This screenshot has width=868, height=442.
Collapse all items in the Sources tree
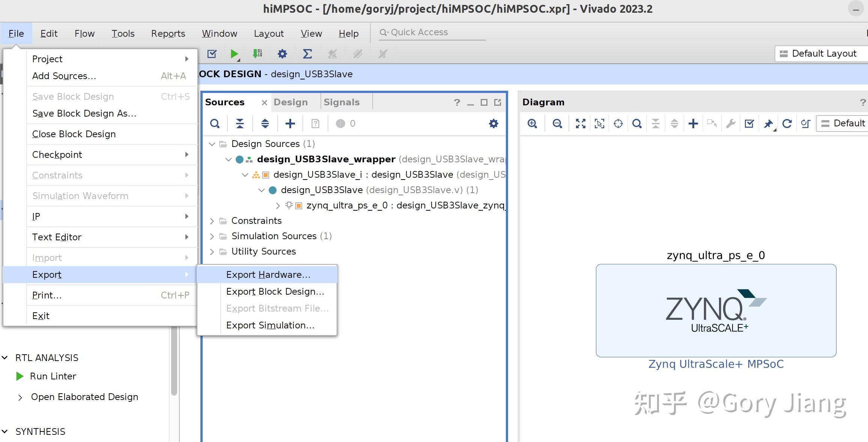[240, 123]
